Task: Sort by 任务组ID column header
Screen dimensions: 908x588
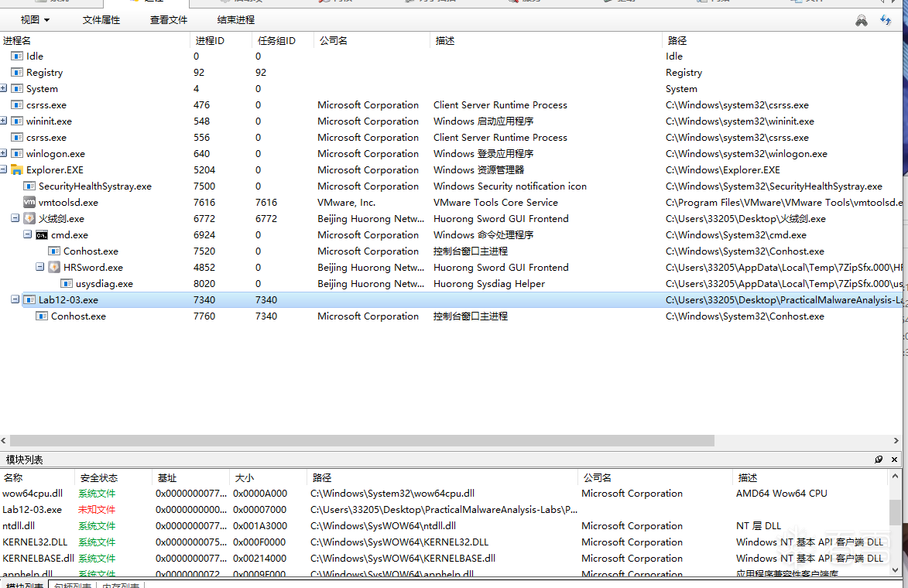Action: pos(283,40)
